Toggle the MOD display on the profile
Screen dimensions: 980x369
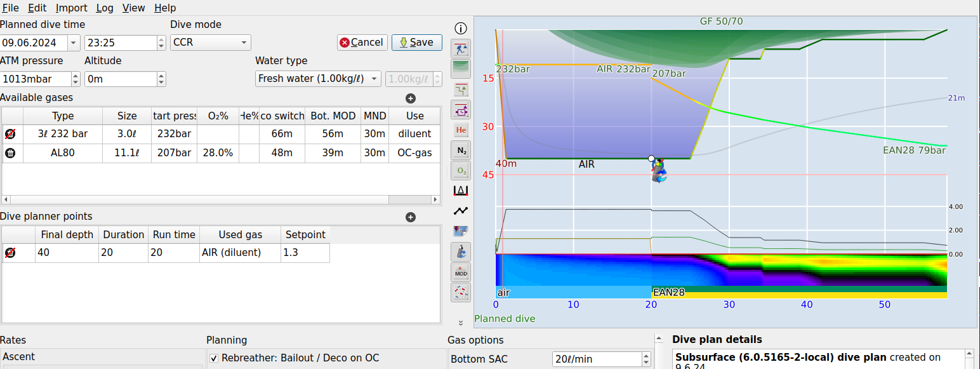coord(461,272)
